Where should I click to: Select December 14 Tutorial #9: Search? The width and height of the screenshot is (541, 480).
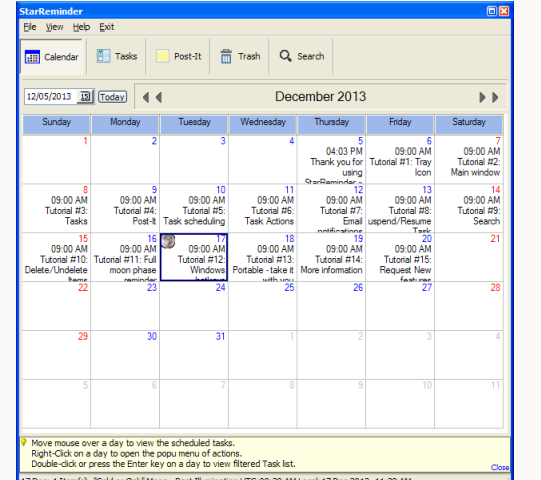469,208
